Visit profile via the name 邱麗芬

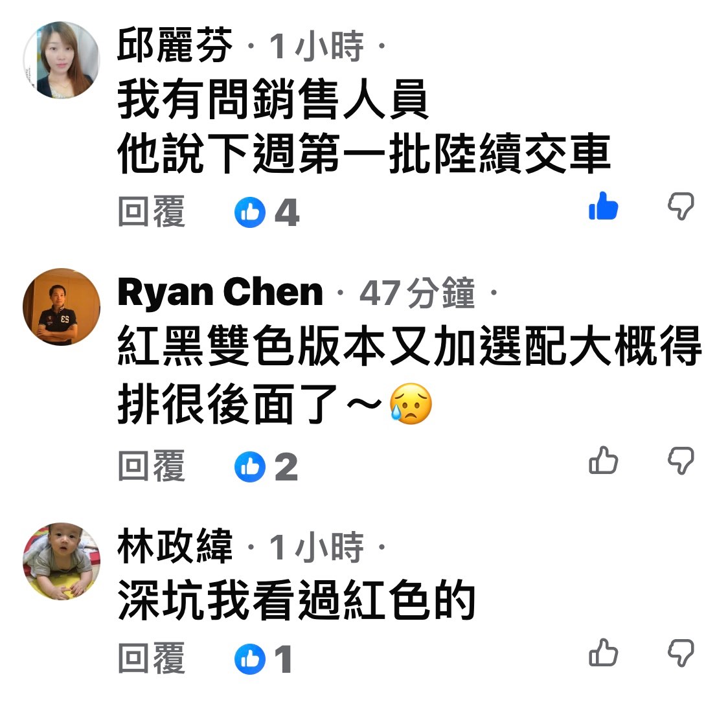pyautogui.click(x=175, y=45)
